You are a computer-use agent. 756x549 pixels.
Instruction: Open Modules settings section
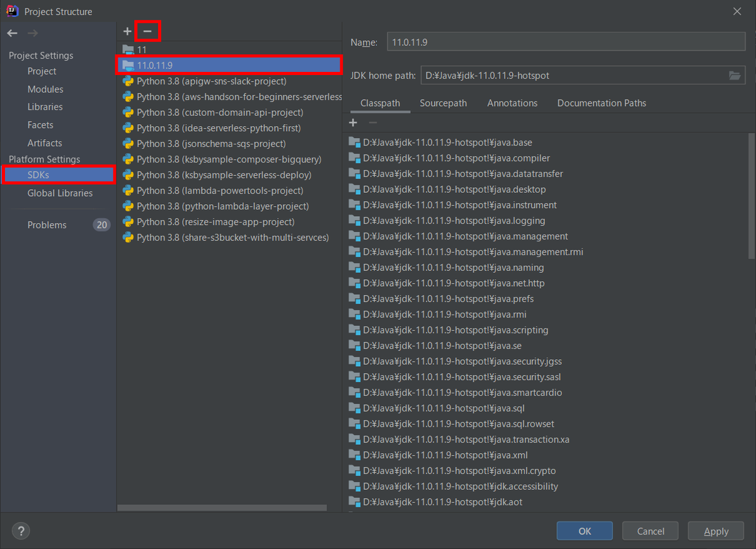[45, 90]
